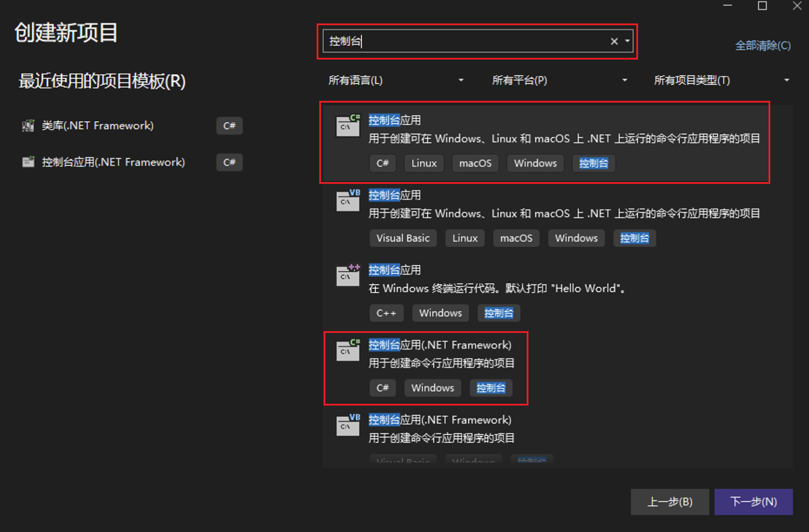
Task: Click the macOS tag under the VB template
Action: (516, 238)
